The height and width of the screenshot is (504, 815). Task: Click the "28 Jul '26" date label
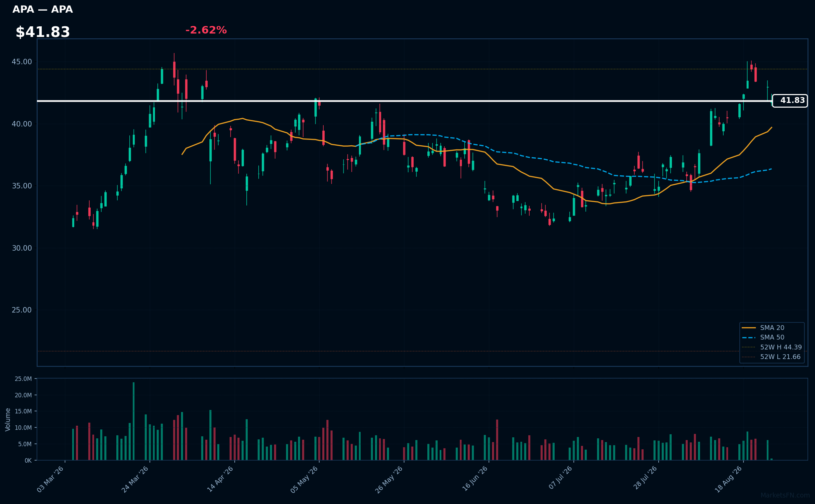(645, 478)
